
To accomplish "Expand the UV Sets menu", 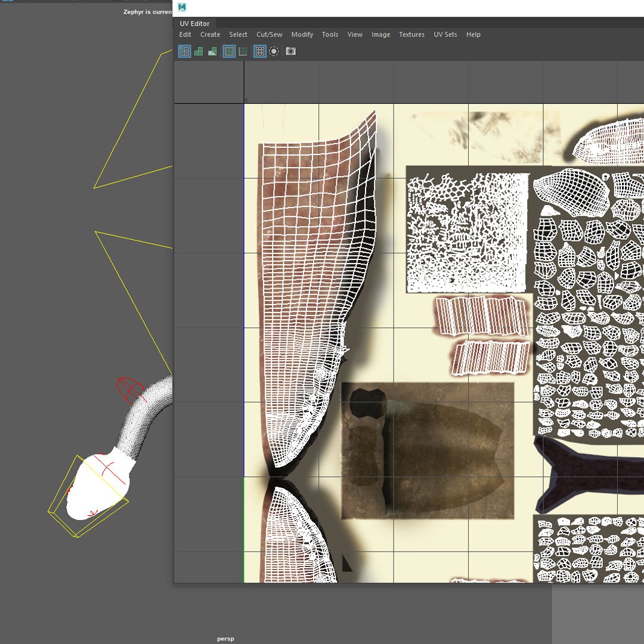I will [x=445, y=35].
